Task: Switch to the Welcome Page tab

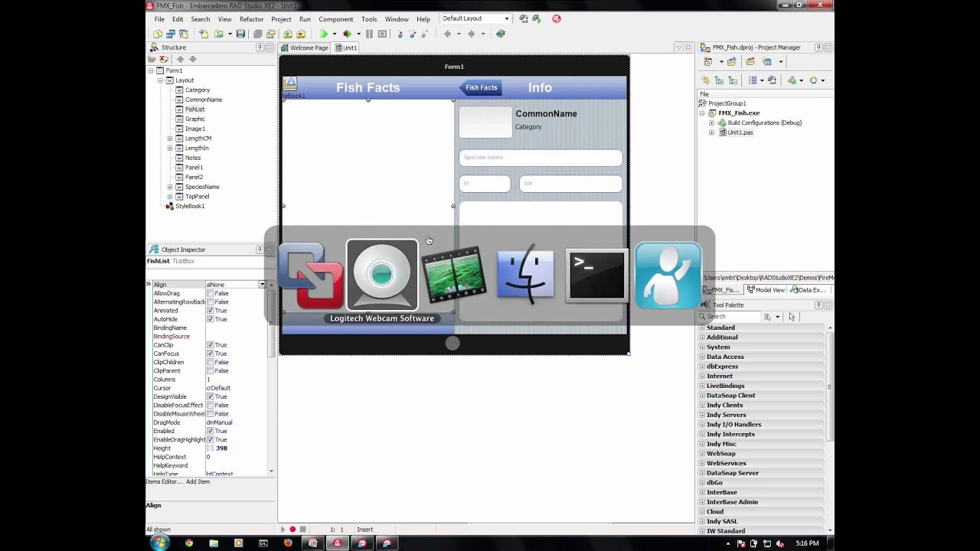Action: point(305,47)
